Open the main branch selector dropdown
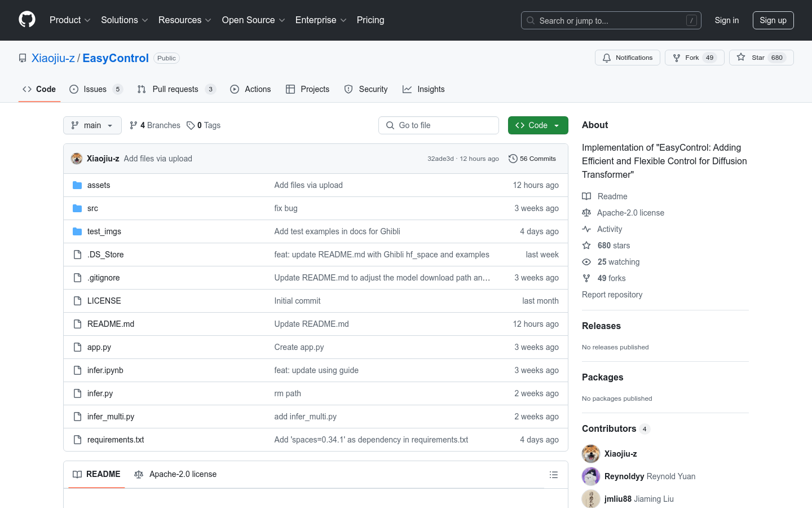812x508 pixels. pyautogui.click(x=92, y=125)
